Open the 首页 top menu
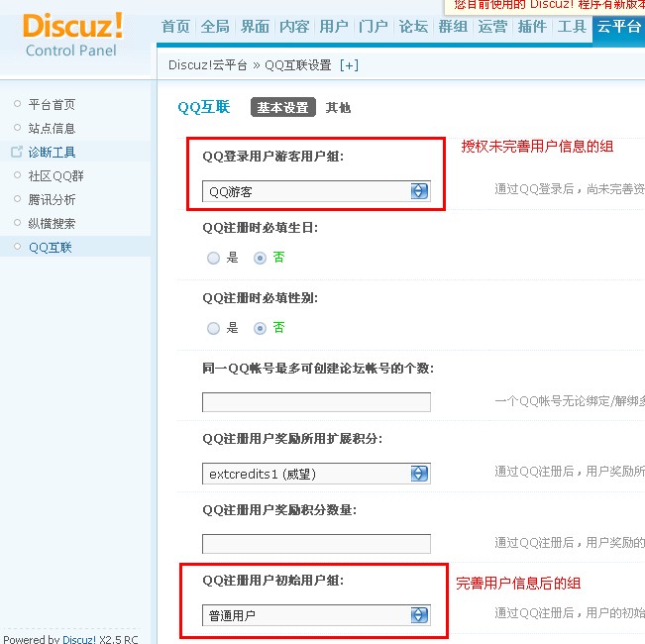The width and height of the screenshot is (645, 644). 175,27
